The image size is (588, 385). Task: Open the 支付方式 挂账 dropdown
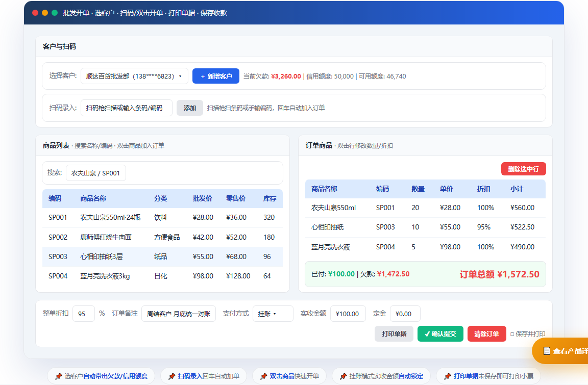273,314
